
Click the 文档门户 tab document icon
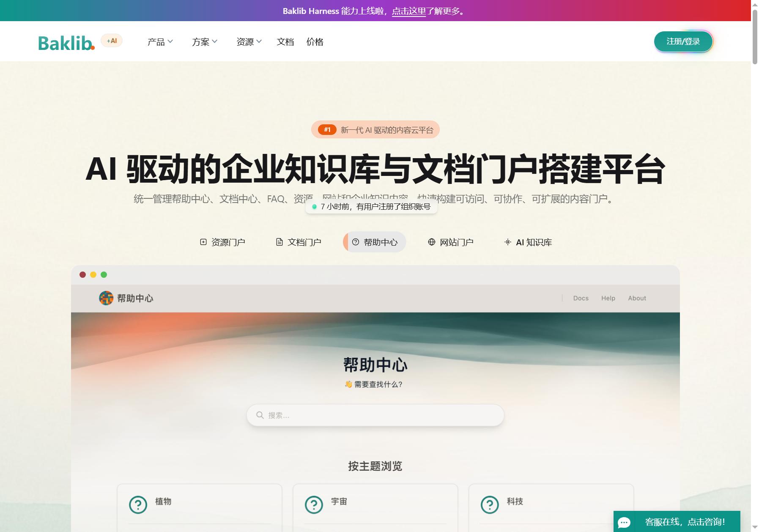279,242
